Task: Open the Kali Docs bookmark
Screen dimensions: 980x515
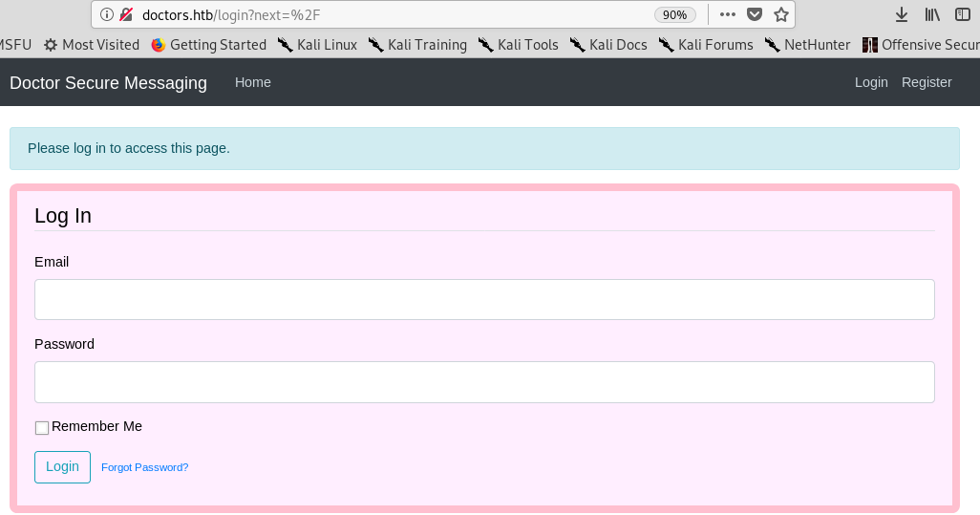Action: (x=608, y=44)
